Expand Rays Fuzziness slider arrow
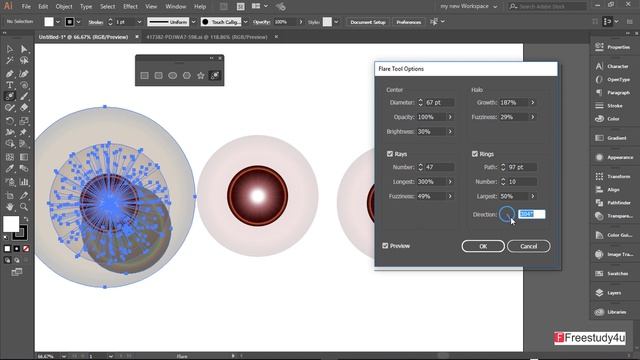640x360 pixels. point(450,196)
